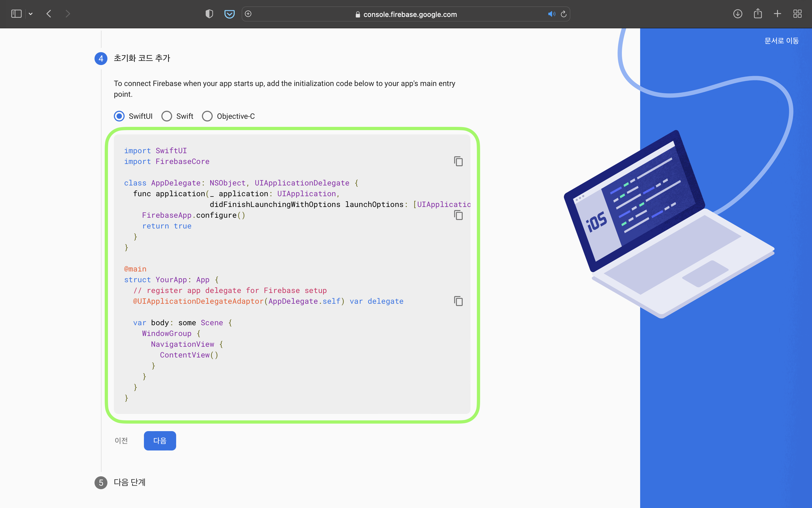Go forward with the browser forward arrow
The image size is (812, 508).
tap(68, 14)
